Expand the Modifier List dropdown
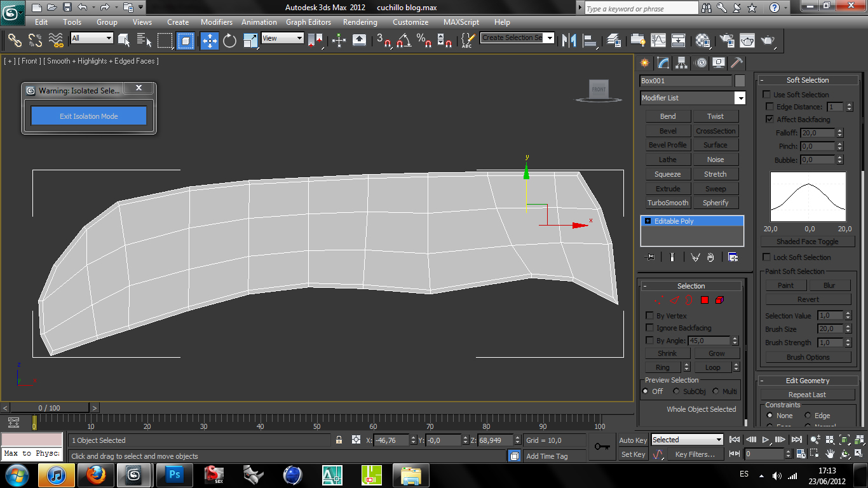The image size is (868, 488). point(740,98)
